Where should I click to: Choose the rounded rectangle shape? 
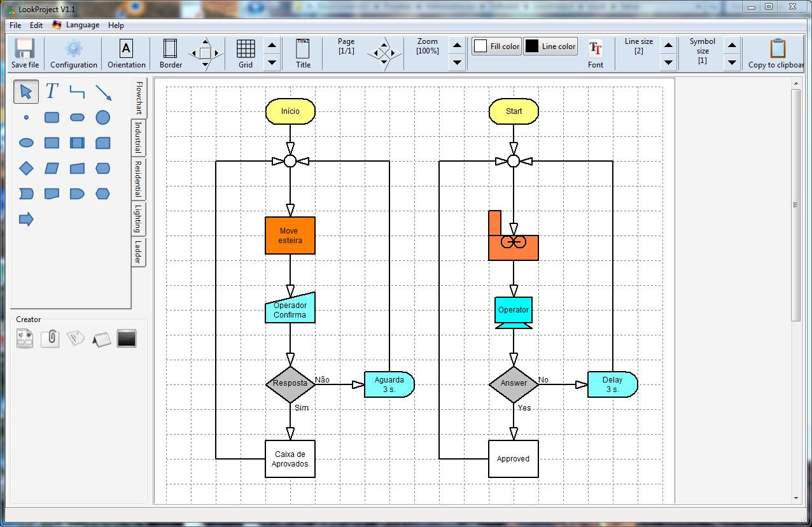tap(52, 118)
